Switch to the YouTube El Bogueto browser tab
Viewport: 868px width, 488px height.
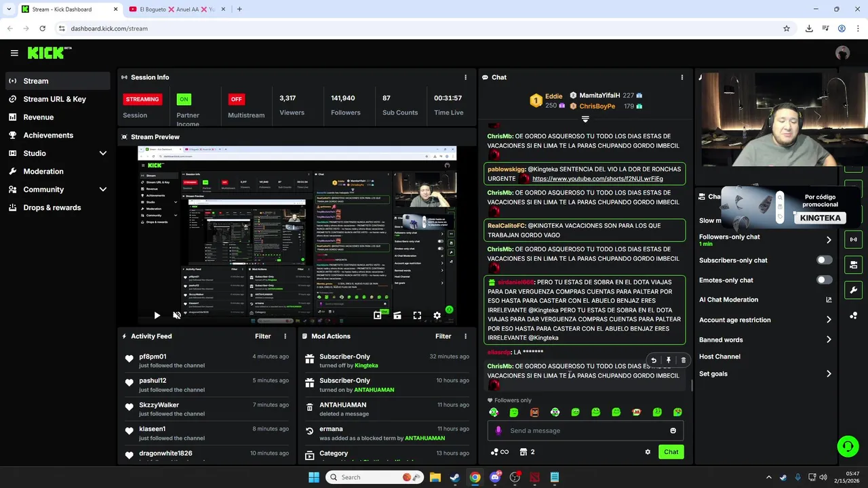click(178, 9)
